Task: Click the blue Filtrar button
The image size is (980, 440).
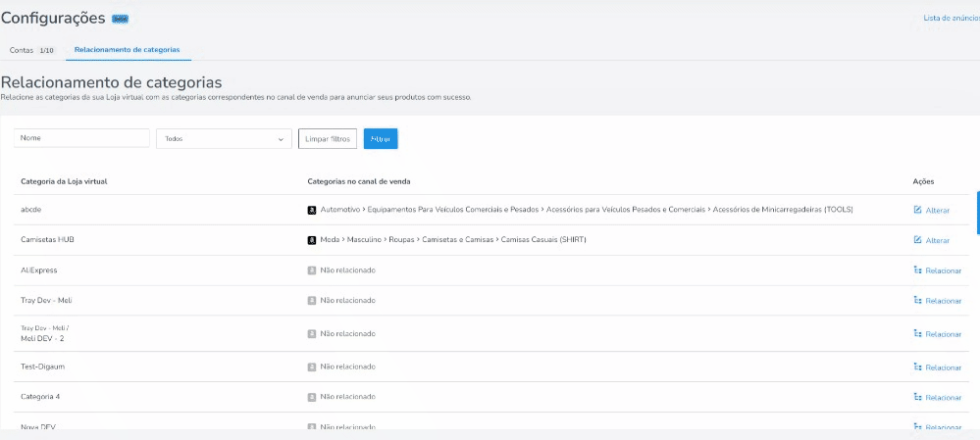Action: pos(381,138)
